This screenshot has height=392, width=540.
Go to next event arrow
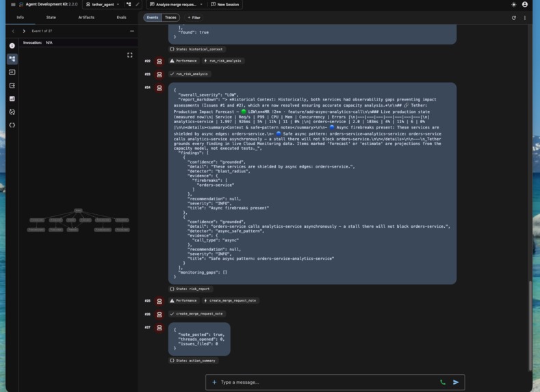click(x=24, y=31)
